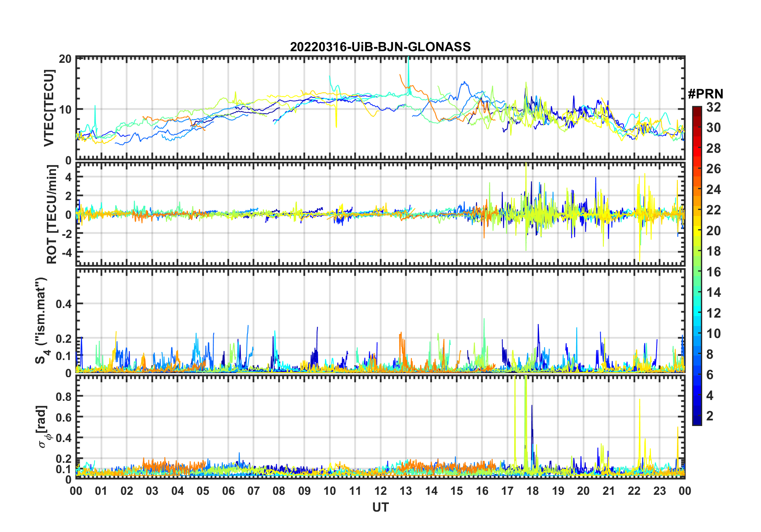Click UT axis hour label 01
Image resolution: width=761 pixels, height=532 pixels.
[101, 491]
